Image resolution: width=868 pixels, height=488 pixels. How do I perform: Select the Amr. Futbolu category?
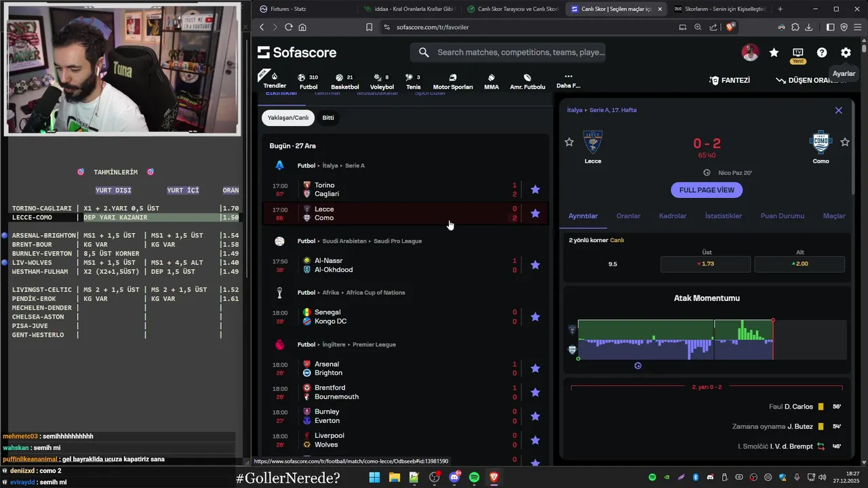[x=528, y=81]
